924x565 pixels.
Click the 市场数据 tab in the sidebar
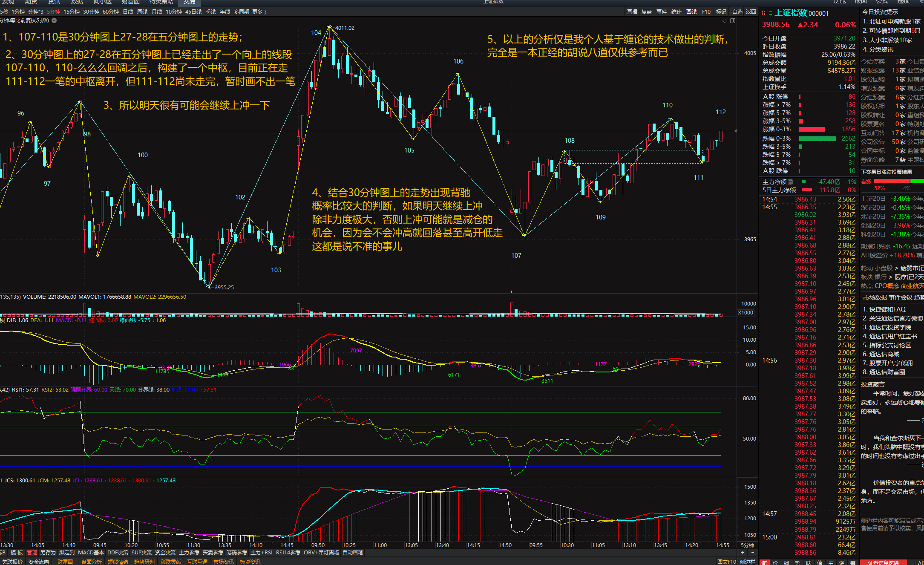(875, 297)
